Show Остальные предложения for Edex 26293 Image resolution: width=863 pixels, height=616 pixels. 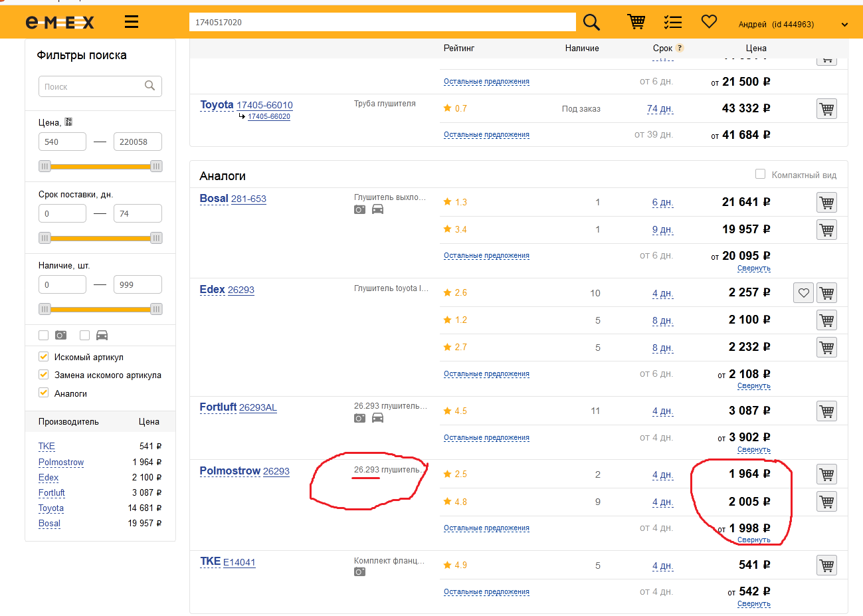click(486, 374)
